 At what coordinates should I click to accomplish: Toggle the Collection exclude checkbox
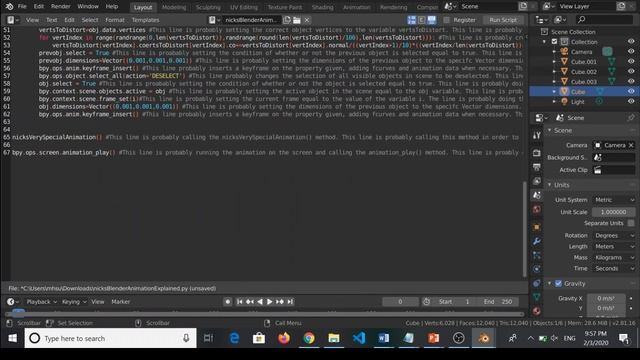[x=554, y=42]
